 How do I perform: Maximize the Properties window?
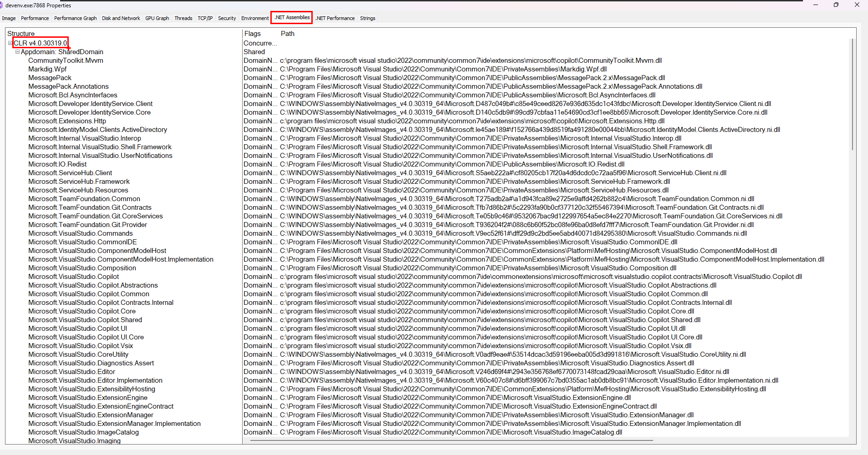pos(836,5)
